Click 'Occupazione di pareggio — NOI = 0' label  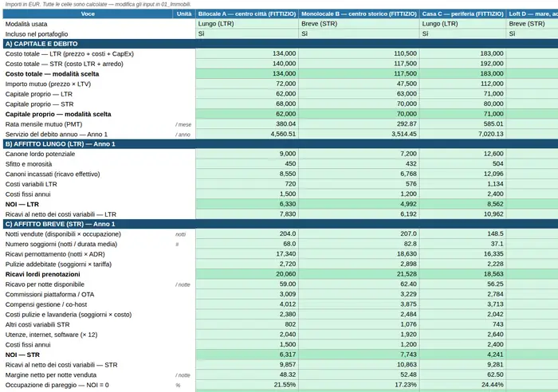[57, 385]
